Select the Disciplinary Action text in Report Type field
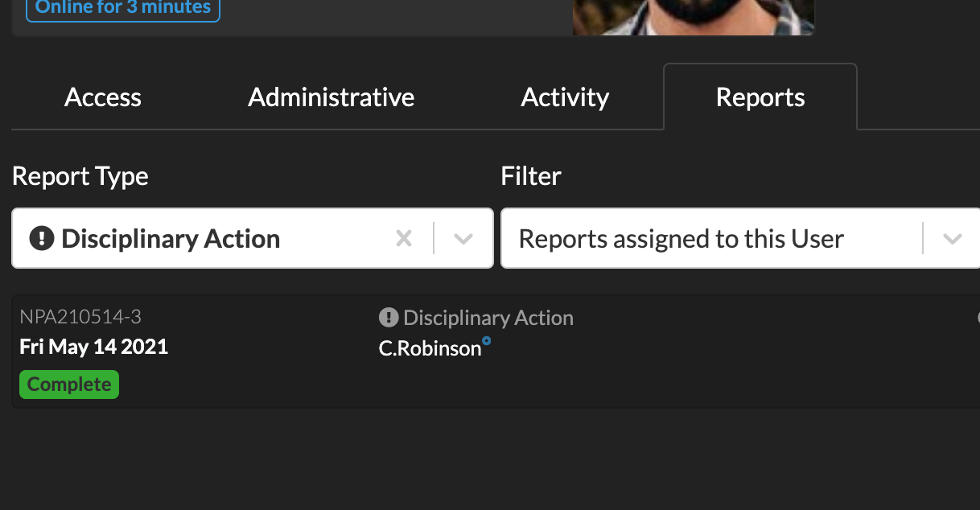The height and width of the screenshot is (510, 980). 171,238
